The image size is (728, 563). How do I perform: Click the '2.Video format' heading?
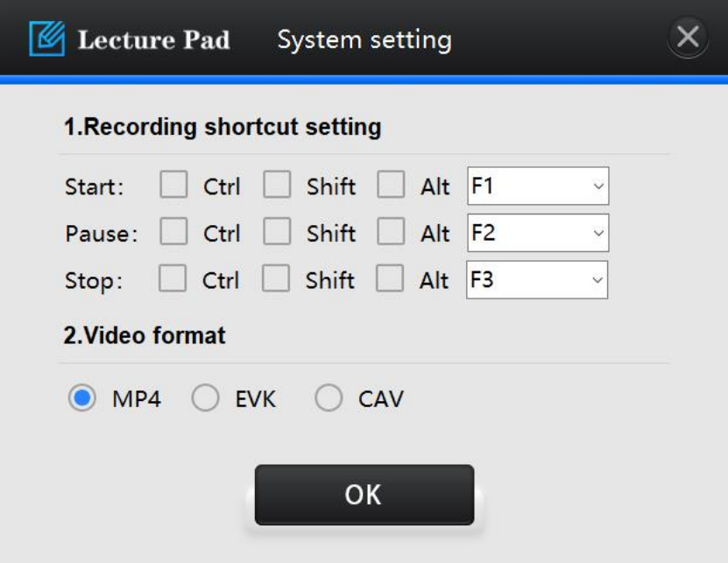(x=145, y=335)
